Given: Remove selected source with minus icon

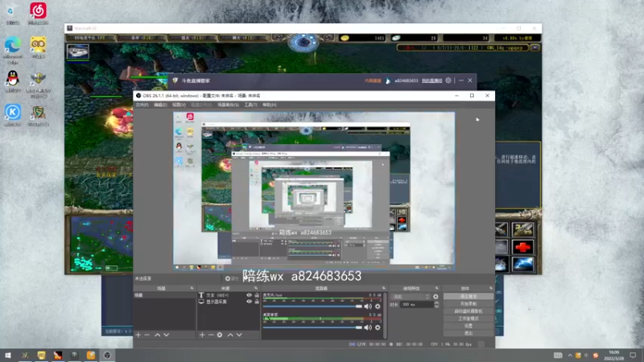Looking at the screenshot, I should coord(211,335).
